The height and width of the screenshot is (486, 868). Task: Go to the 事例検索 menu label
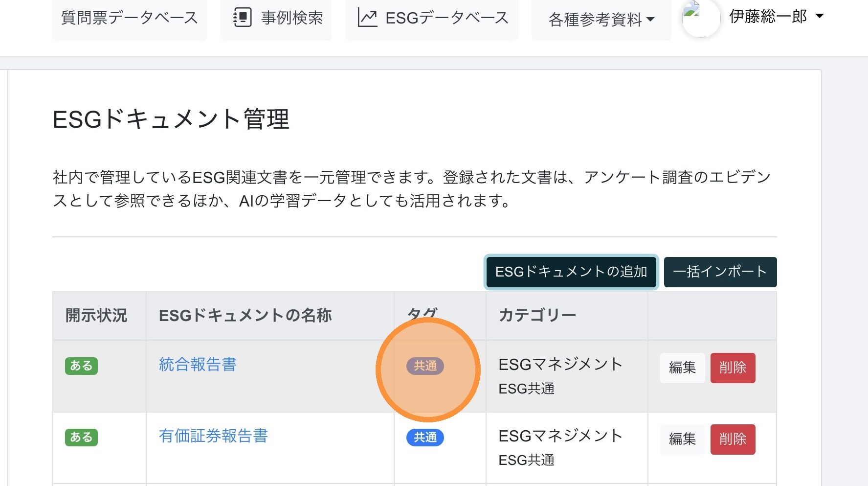coord(292,18)
